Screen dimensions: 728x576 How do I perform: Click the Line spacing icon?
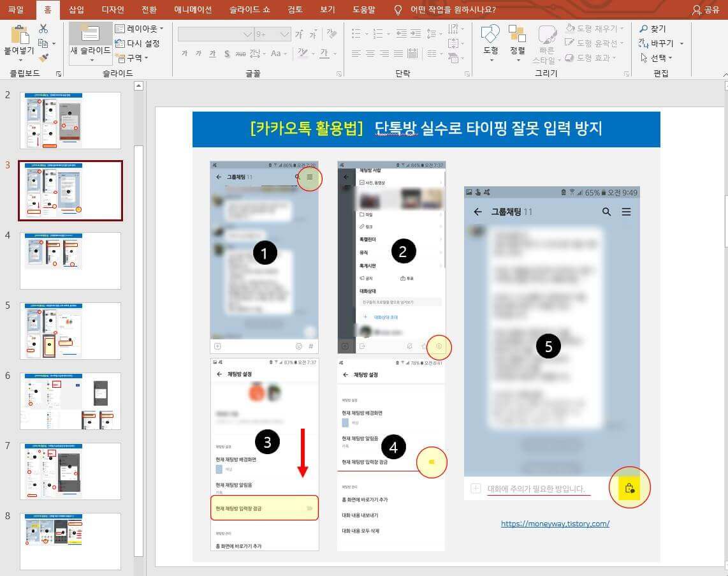point(432,33)
